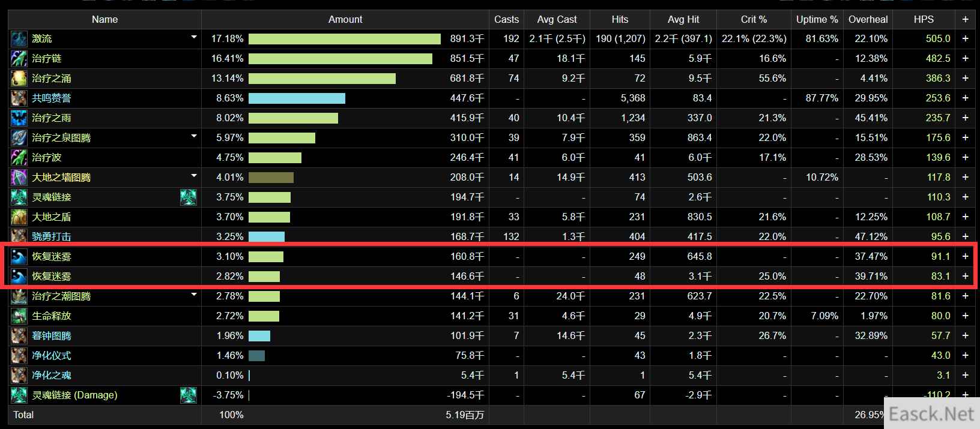
Task: Sort by the Crit % column header
Action: (754, 19)
